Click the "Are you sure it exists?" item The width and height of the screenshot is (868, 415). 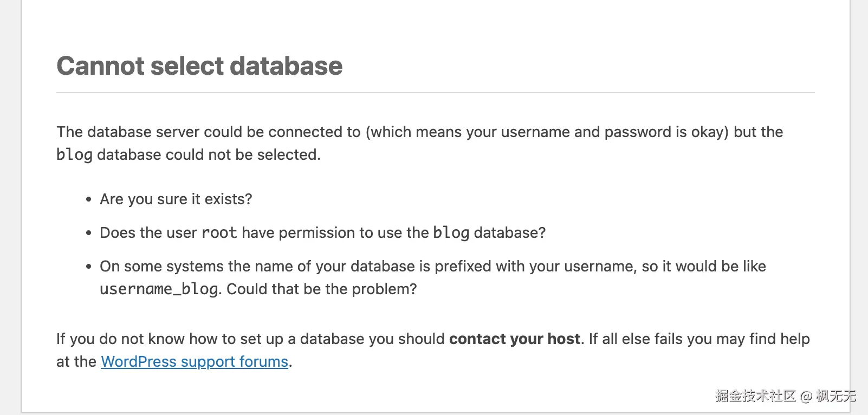point(176,199)
